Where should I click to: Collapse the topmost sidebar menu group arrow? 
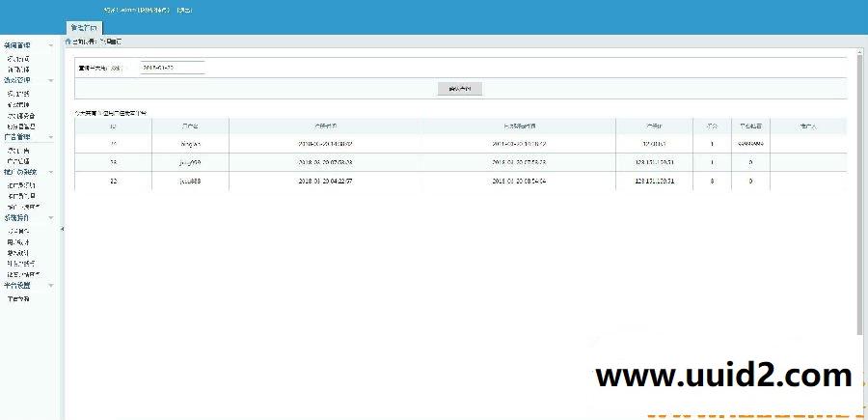pyautogui.click(x=52, y=45)
